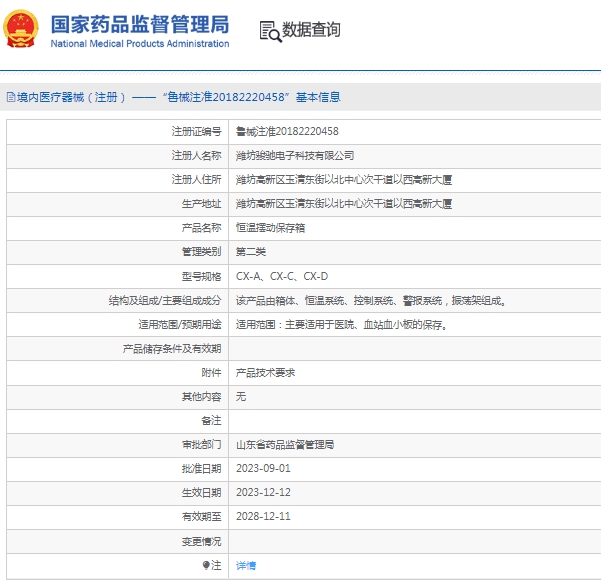Click the data query magnifier icon
Image resolution: width=601 pixels, height=584 pixels.
pos(271,31)
